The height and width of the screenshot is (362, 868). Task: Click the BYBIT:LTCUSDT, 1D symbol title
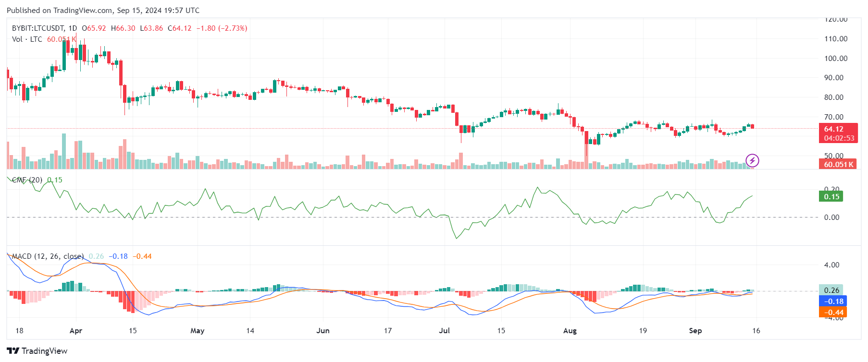point(44,28)
